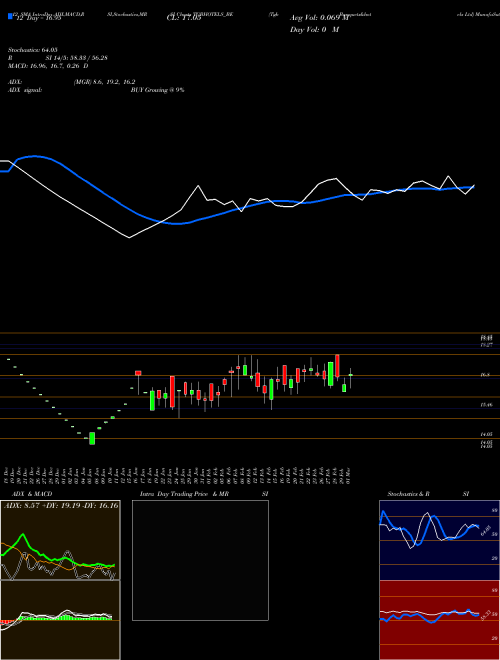Viewport: 500px width, 660px height.
Task: Click the 'SI 14/3: 58.33 / 56.28' value
Action: [77, 58]
